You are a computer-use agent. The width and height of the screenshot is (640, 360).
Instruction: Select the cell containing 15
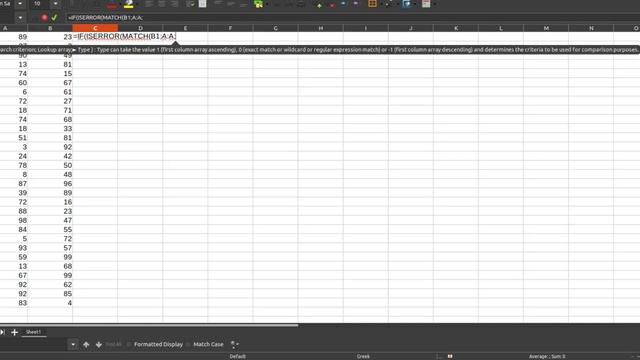click(50, 73)
